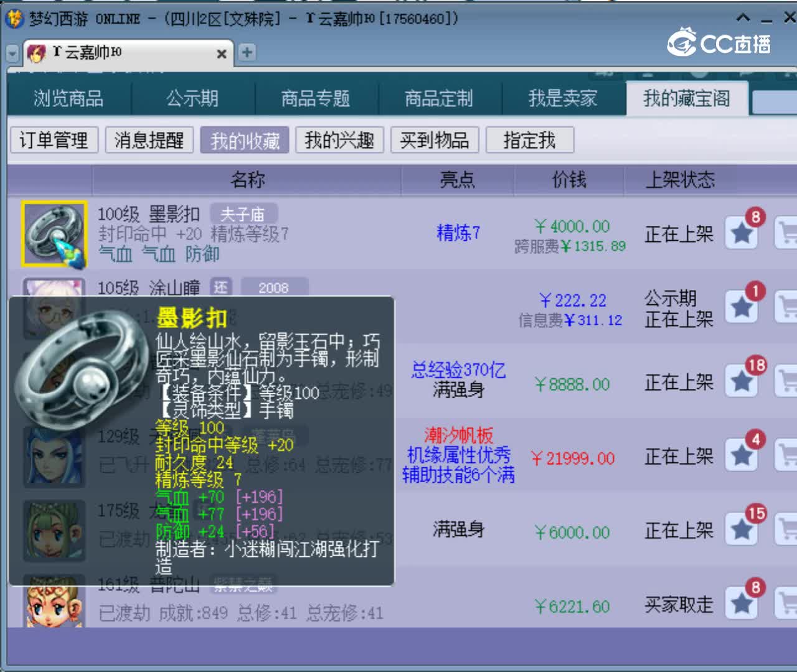The height and width of the screenshot is (672, 797).
Task: Open new game tab with plus button
Action: pos(247,52)
